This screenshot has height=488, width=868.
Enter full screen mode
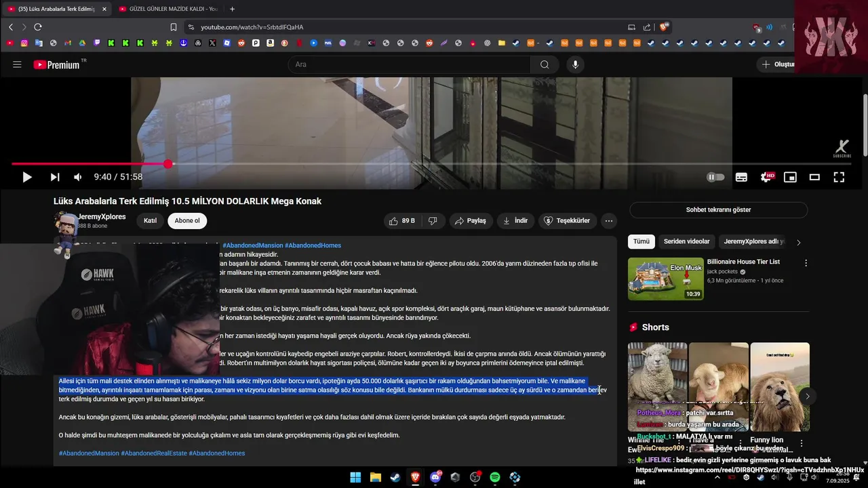click(x=839, y=177)
